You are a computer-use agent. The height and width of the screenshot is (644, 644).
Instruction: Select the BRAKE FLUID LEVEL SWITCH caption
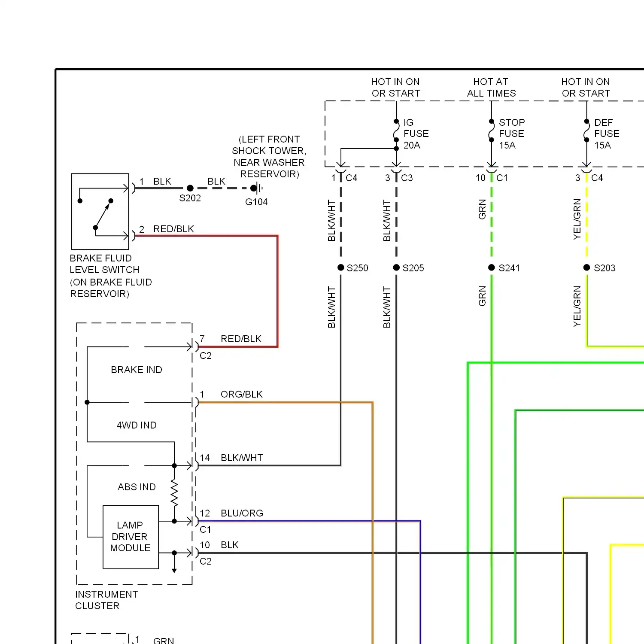click(111, 276)
